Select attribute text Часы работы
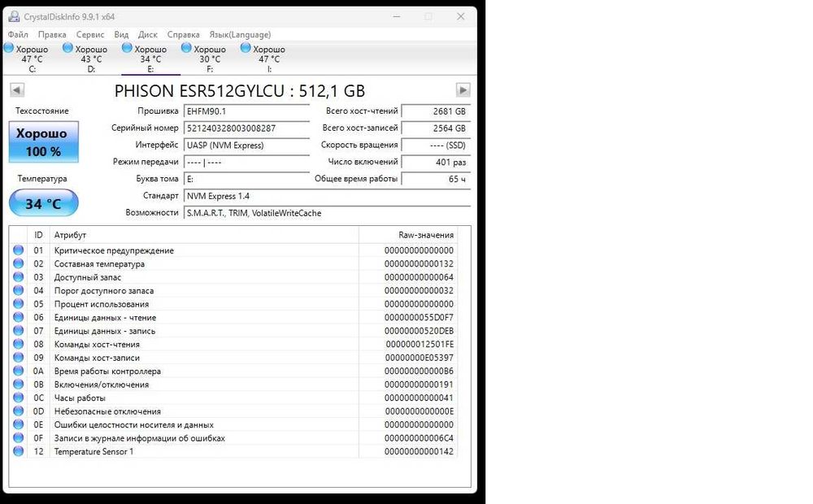Viewport: 813px width, 504px height. (x=80, y=398)
